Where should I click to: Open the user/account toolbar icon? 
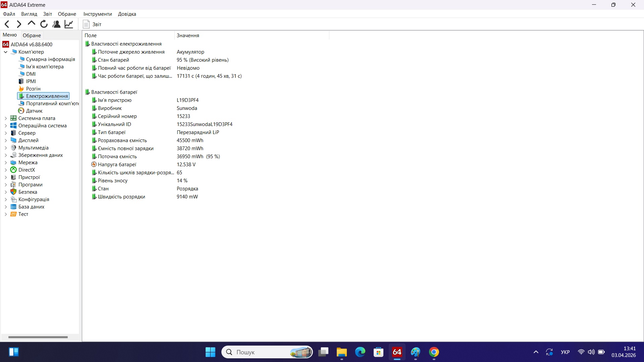pos(56,24)
